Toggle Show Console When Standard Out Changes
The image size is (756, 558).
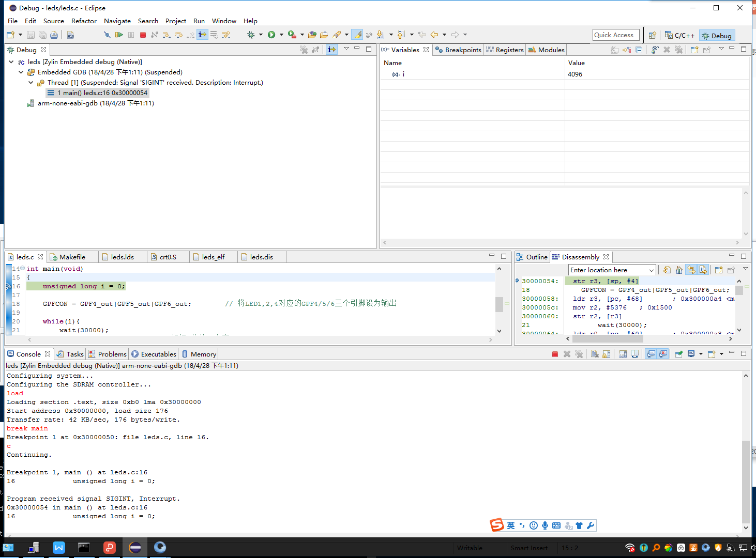tap(652, 354)
